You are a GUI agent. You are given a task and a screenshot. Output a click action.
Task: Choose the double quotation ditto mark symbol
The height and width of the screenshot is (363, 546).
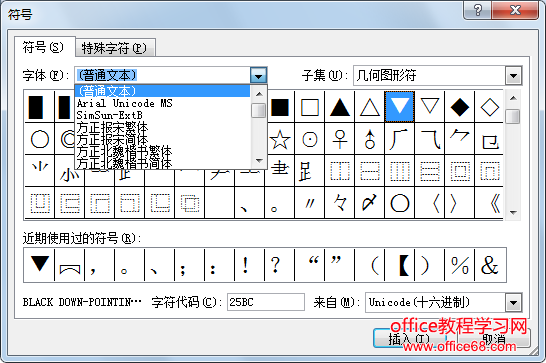310,203
